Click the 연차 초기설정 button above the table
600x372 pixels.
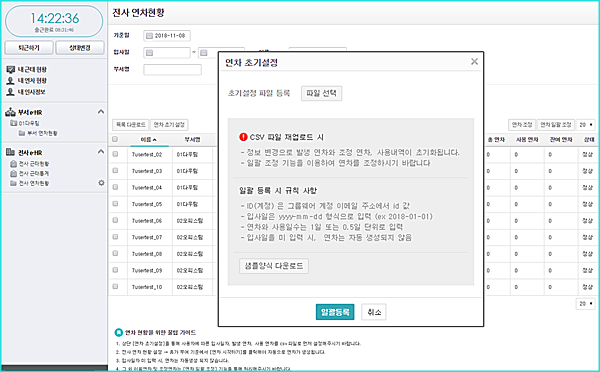(169, 125)
